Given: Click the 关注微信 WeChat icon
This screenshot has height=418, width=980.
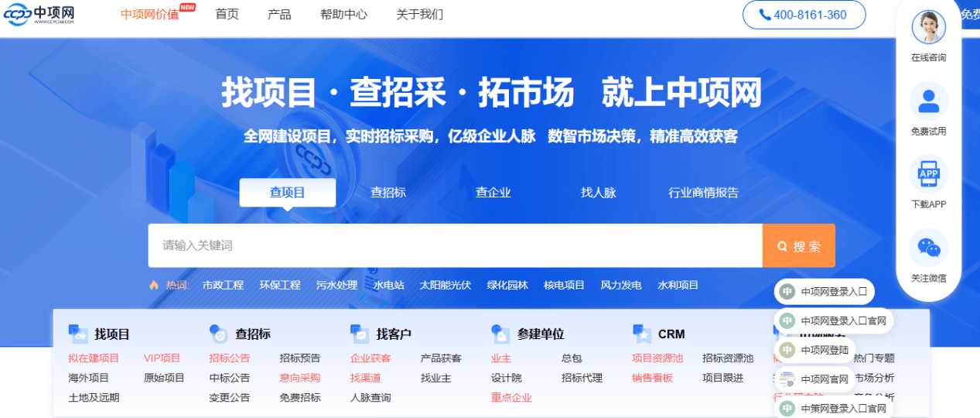Looking at the screenshot, I should (928, 248).
